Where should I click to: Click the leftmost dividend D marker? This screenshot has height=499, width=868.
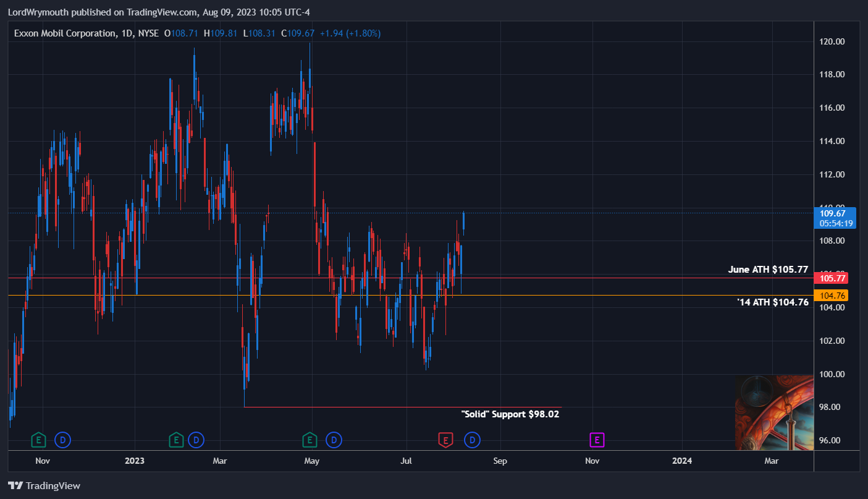62,440
